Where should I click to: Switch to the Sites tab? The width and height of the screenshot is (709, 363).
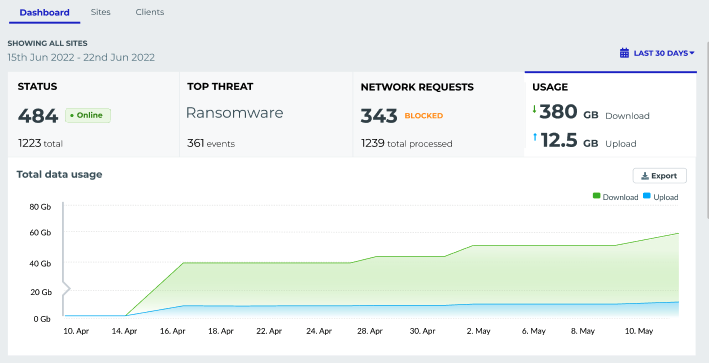point(100,12)
